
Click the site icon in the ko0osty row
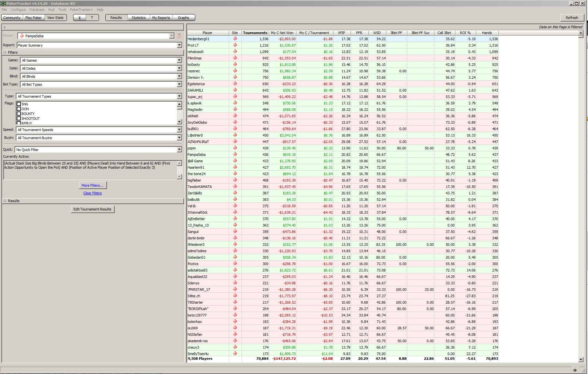(x=235, y=64)
